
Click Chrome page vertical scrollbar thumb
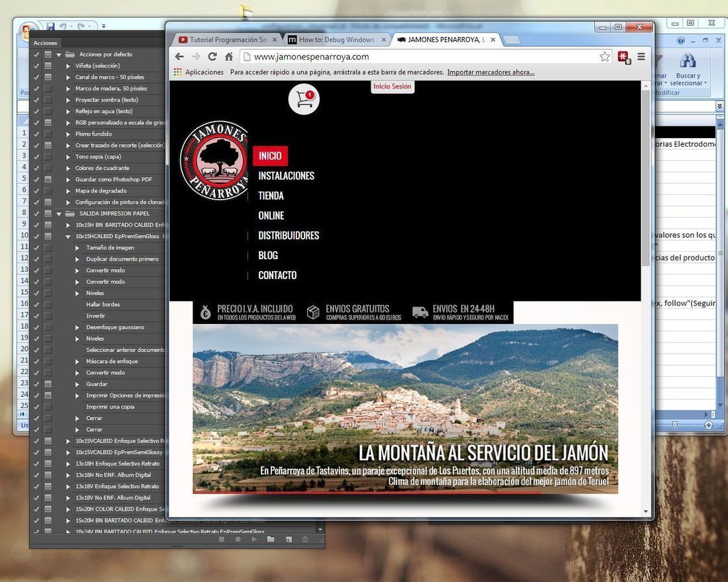pyautogui.click(x=645, y=179)
